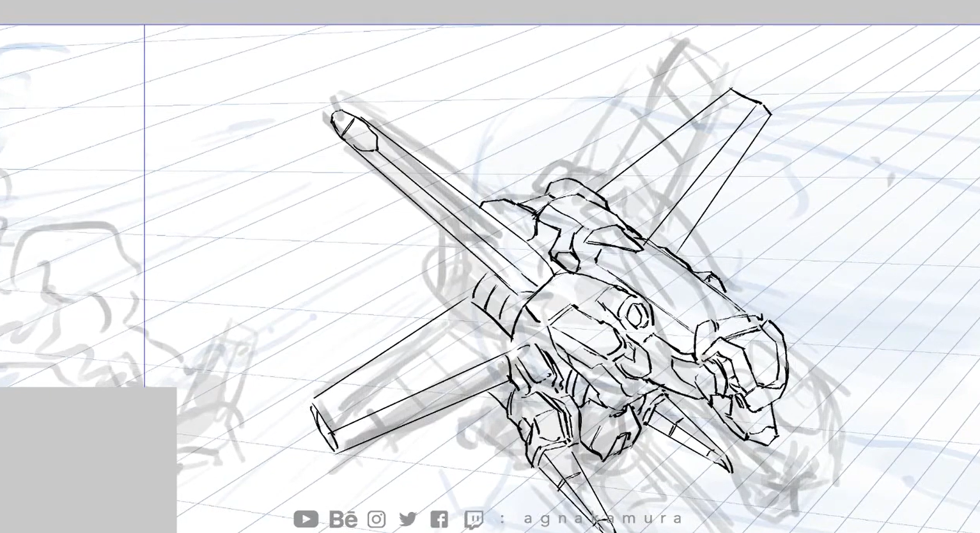980x533 pixels.
Task: Click the lower left wing's squared end
Action: 325,426
